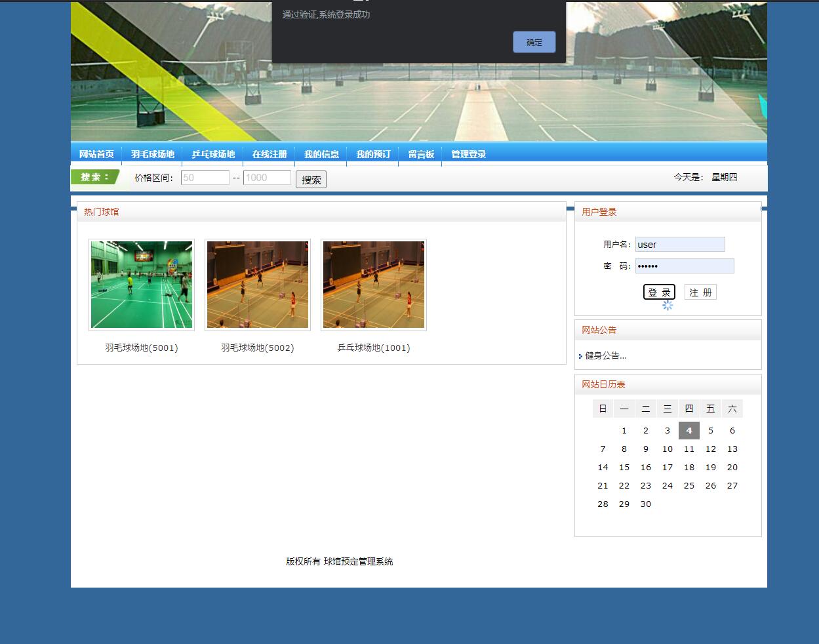
Task: Click the 网站公告 panel heading
Action: 599,330
